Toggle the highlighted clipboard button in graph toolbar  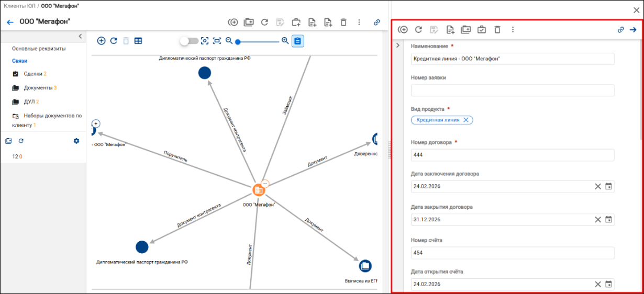298,40
